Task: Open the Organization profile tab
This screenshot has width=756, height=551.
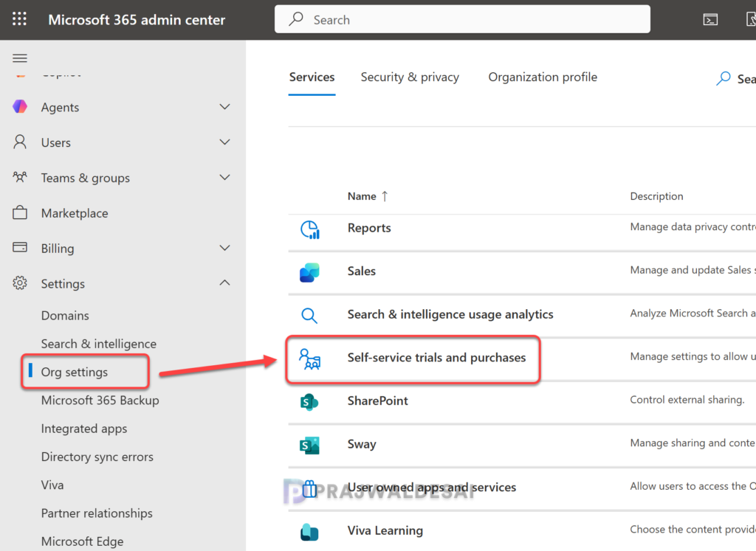Action: coord(543,77)
